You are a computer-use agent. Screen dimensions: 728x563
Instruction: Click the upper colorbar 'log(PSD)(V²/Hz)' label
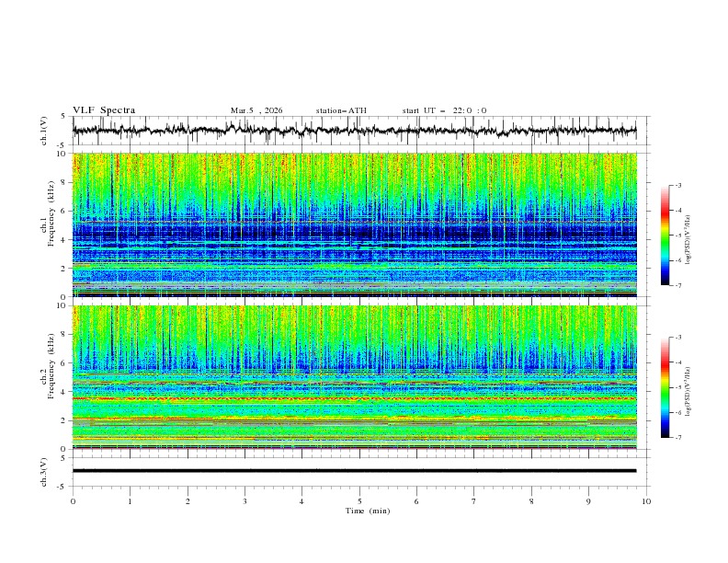click(x=688, y=240)
